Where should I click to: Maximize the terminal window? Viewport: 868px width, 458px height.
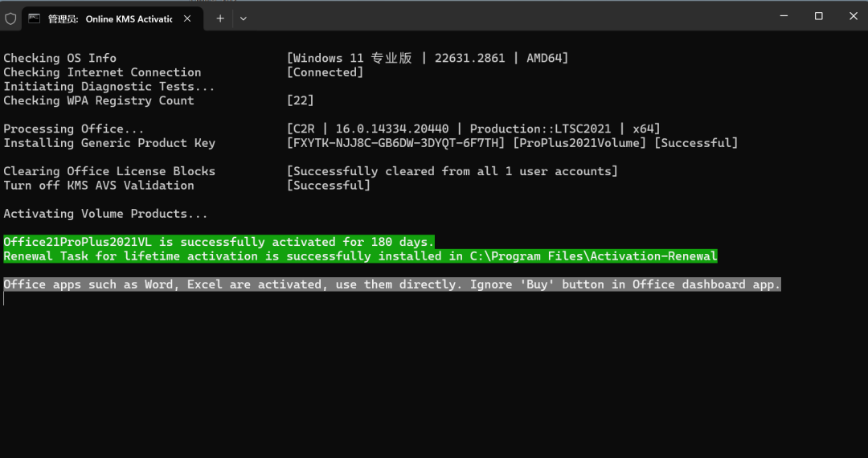point(818,16)
